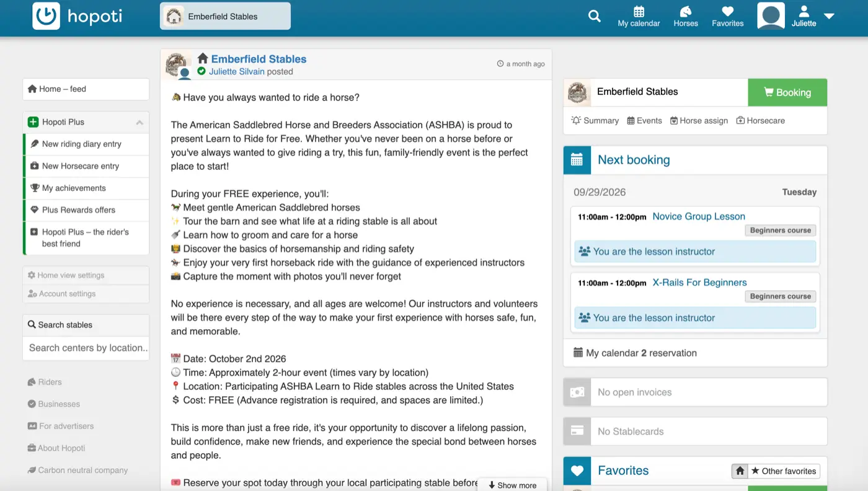
Task: Select the Emberfield Stables header tab
Action: (x=225, y=17)
